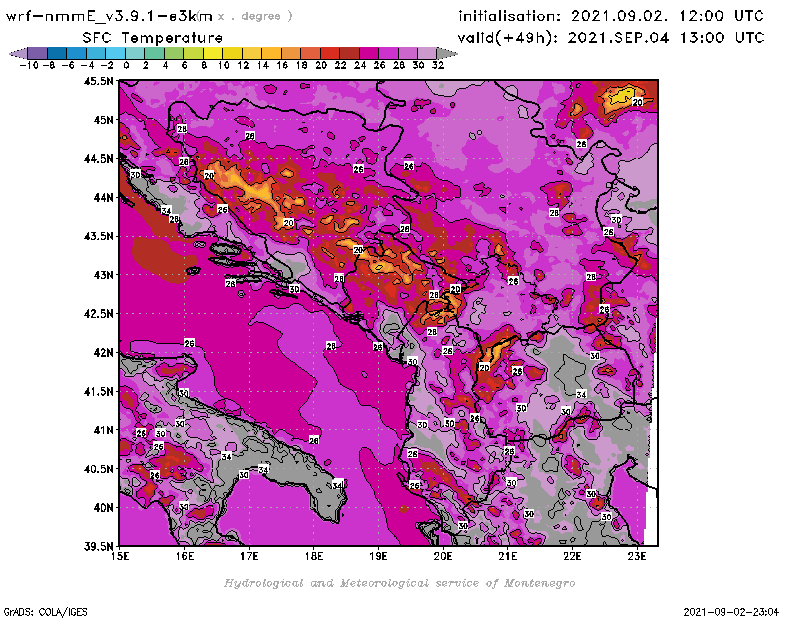The height and width of the screenshot is (618, 800).
Task: Click the '42N' latitude axis label
Action: (x=103, y=353)
